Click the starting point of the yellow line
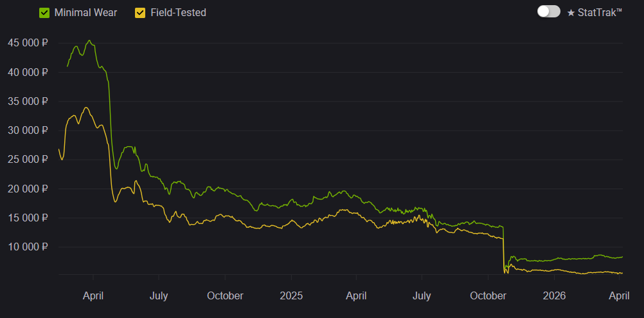The image size is (644, 318). tap(59, 149)
